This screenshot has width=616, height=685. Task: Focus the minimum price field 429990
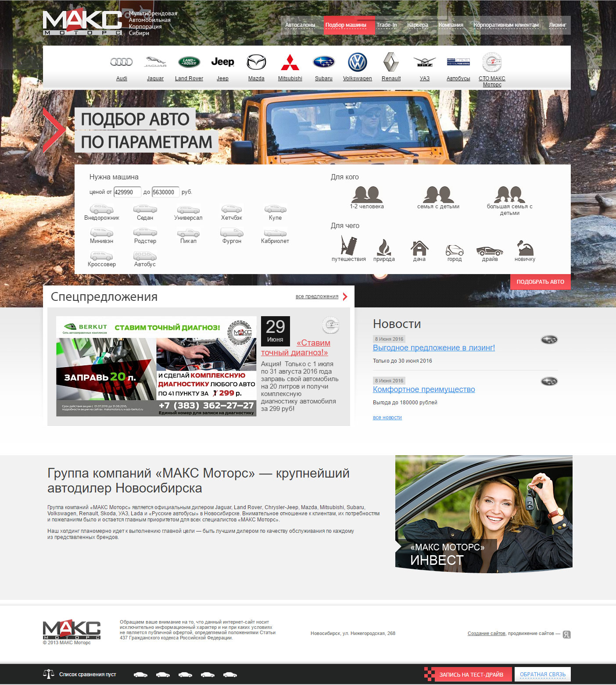[x=127, y=192]
